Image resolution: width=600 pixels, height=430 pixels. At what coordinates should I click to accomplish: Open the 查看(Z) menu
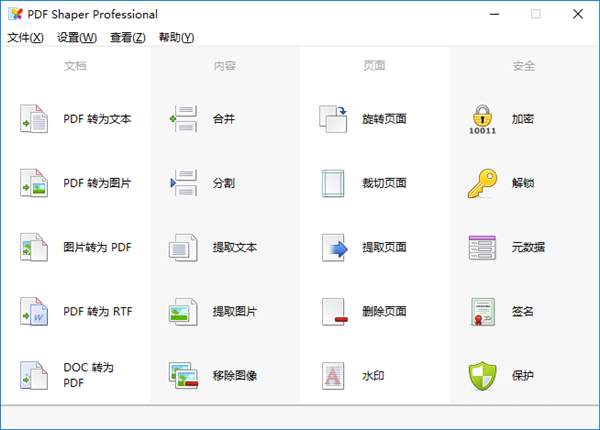pos(128,37)
